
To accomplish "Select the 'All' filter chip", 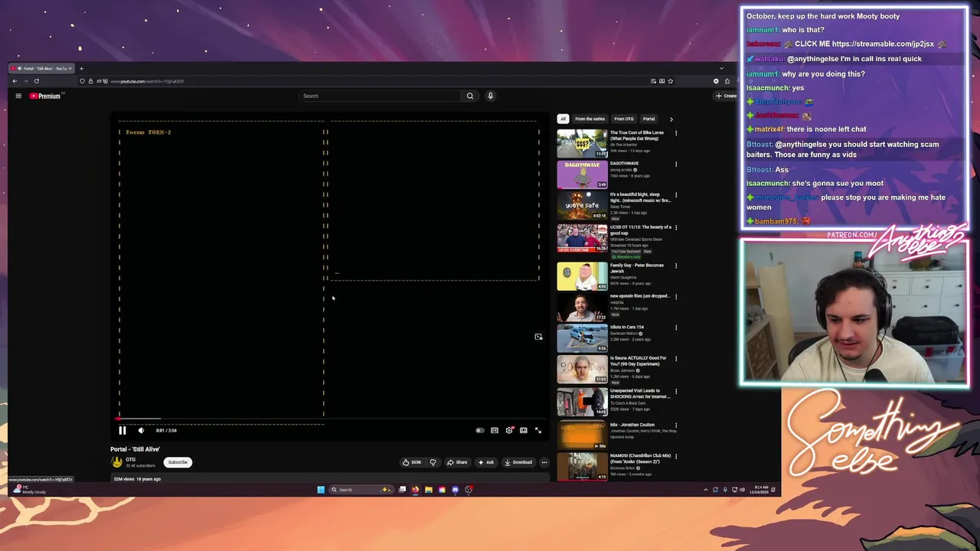I will coord(563,119).
